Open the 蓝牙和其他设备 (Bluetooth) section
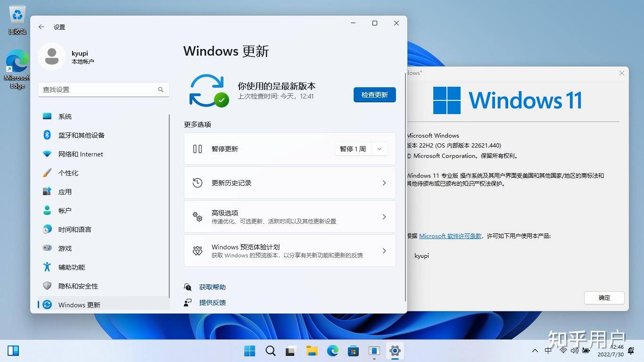644x362 pixels. [80, 135]
